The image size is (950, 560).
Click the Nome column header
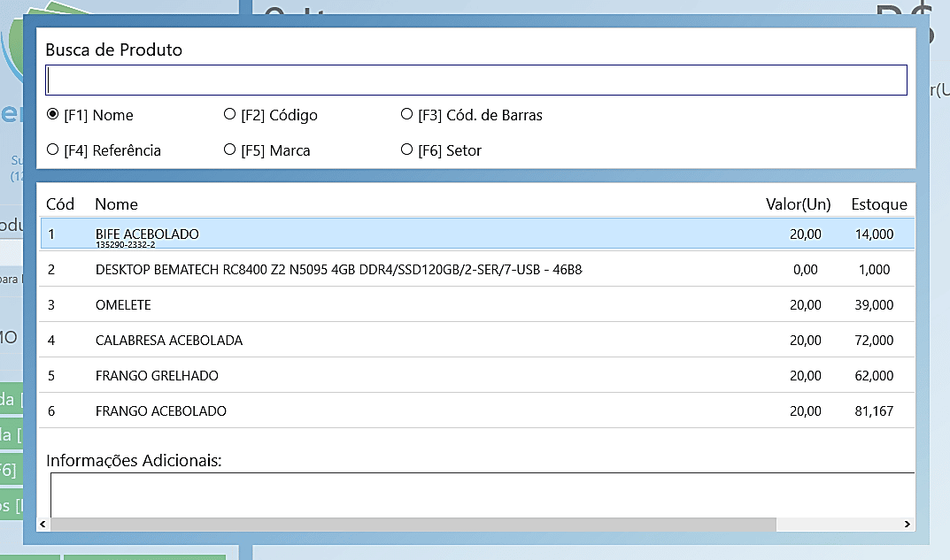coord(117,204)
